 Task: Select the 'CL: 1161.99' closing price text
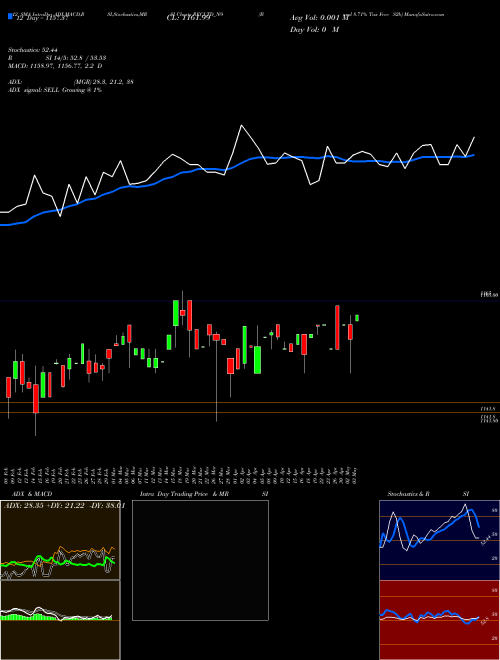click(x=191, y=18)
